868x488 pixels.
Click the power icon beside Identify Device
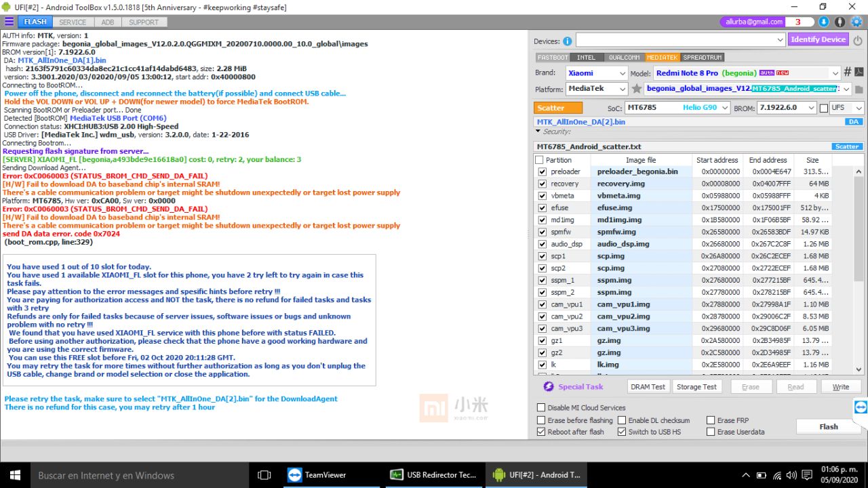(858, 40)
